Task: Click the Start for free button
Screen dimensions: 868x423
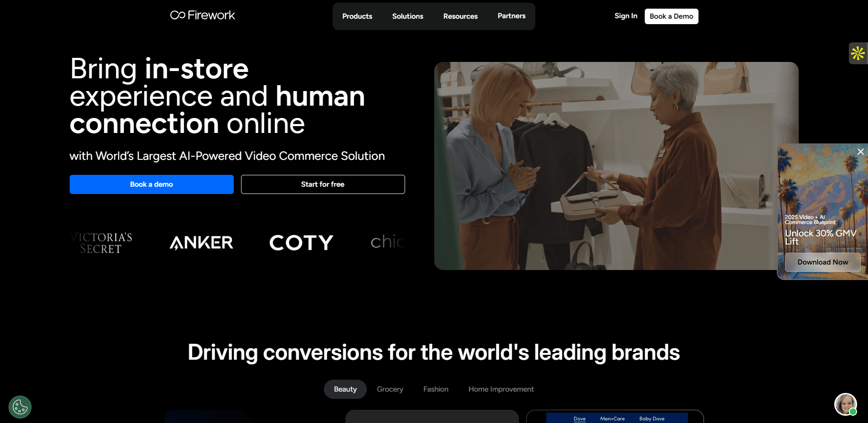Action: click(323, 184)
